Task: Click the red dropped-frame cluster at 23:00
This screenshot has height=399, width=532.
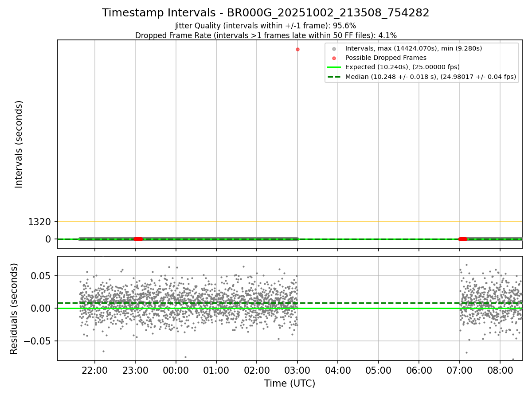Action: 138,239
